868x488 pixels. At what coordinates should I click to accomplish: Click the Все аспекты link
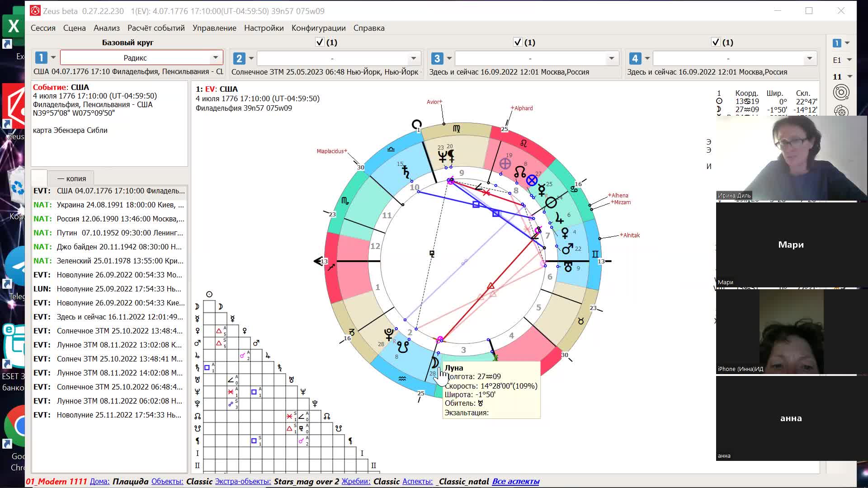click(516, 482)
